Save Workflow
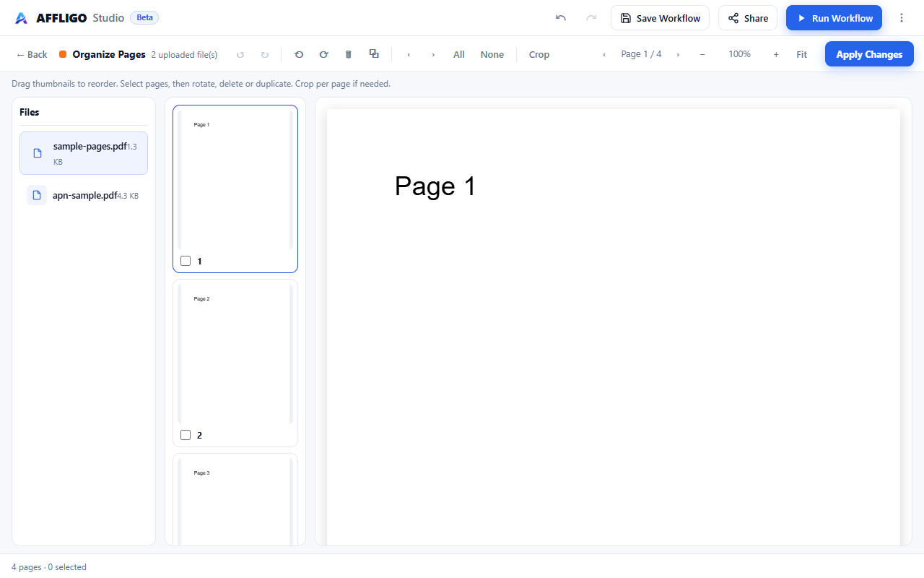 [660, 18]
